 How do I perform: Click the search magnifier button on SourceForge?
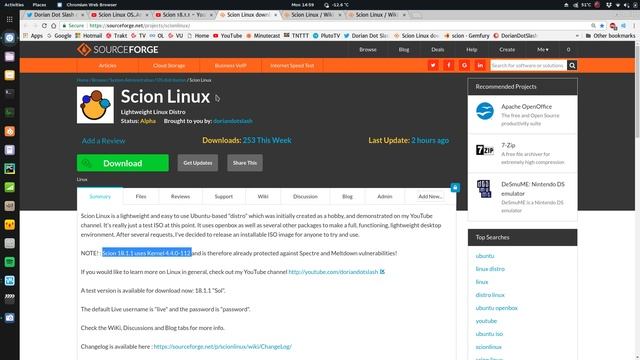[x=572, y=65]
